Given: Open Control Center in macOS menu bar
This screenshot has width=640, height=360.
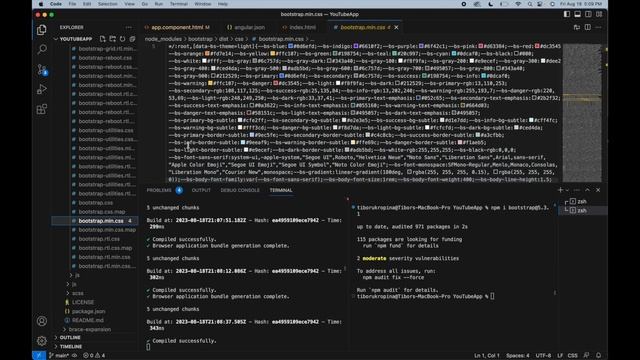Looking at the screenshot, I should (x=540, y=4).
